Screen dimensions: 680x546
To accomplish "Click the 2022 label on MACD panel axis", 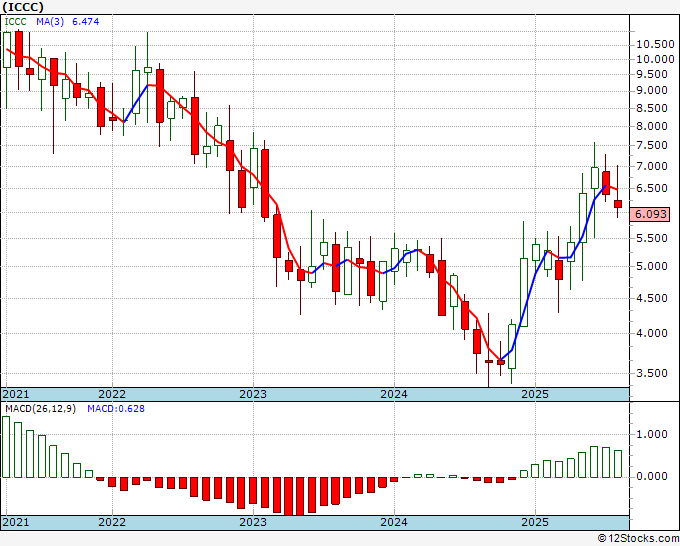I will click(112, 522).
